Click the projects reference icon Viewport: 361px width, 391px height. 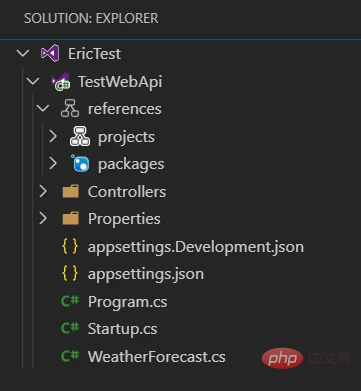80,137
